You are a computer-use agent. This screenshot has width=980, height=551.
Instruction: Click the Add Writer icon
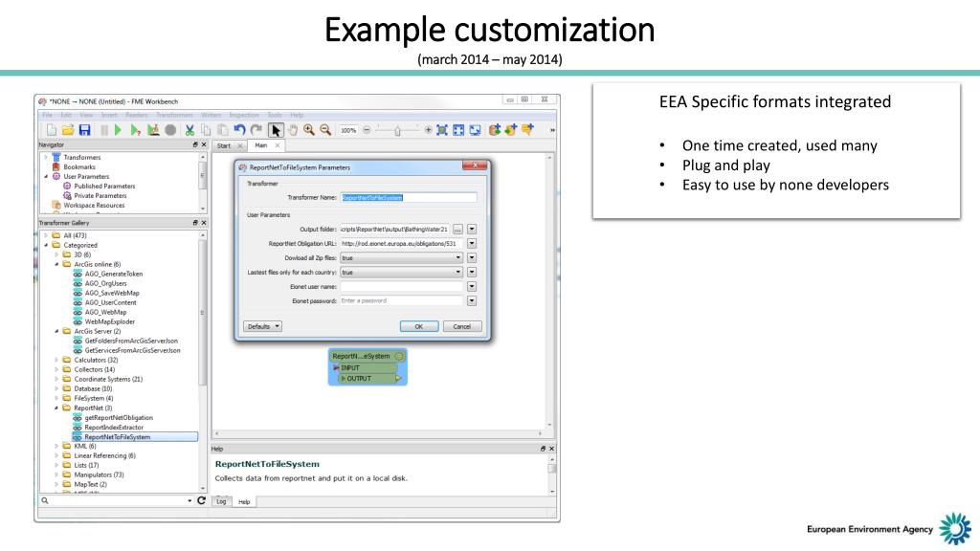click(x=511, y=130)
